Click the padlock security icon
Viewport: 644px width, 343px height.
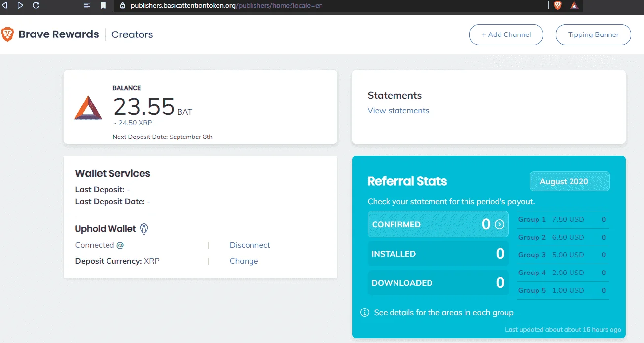[x=123, y=6]
